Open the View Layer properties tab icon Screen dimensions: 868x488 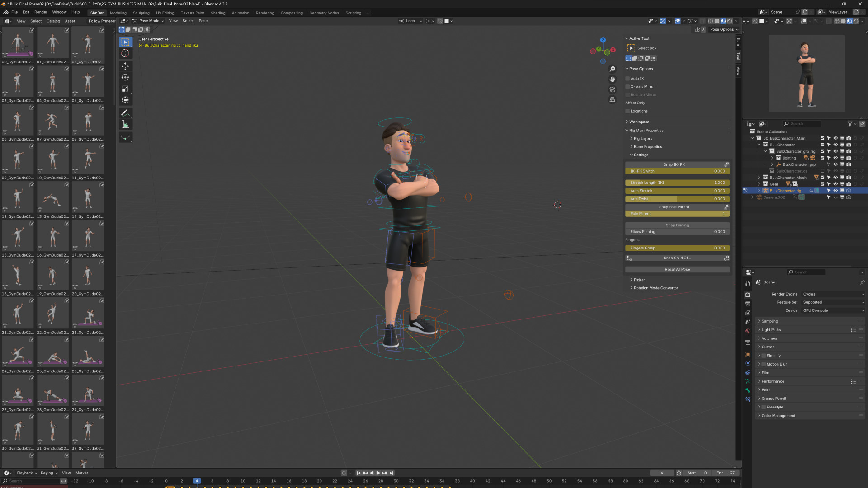pyautogui.click(x=748, y=313)
